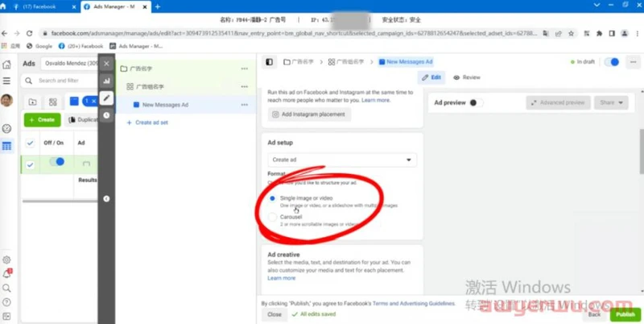Viewport: 644px width, 324px height.
Task: Open the share page icon in address bar
Action: tap(559, 33)
